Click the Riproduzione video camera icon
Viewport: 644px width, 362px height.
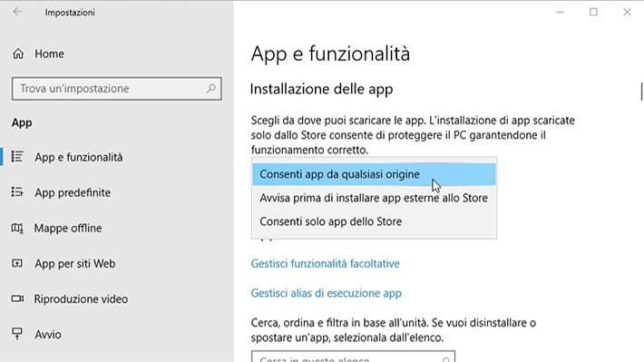[17, 298]
